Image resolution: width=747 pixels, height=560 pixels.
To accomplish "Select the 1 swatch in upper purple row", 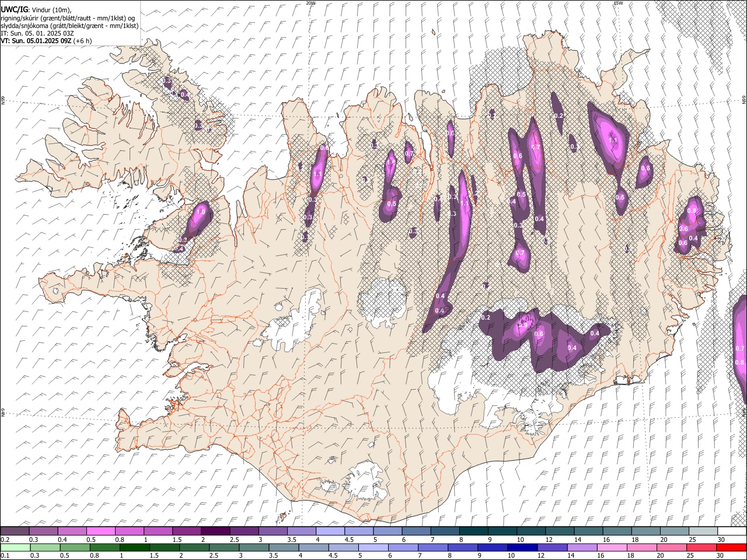I will [158, 531].
